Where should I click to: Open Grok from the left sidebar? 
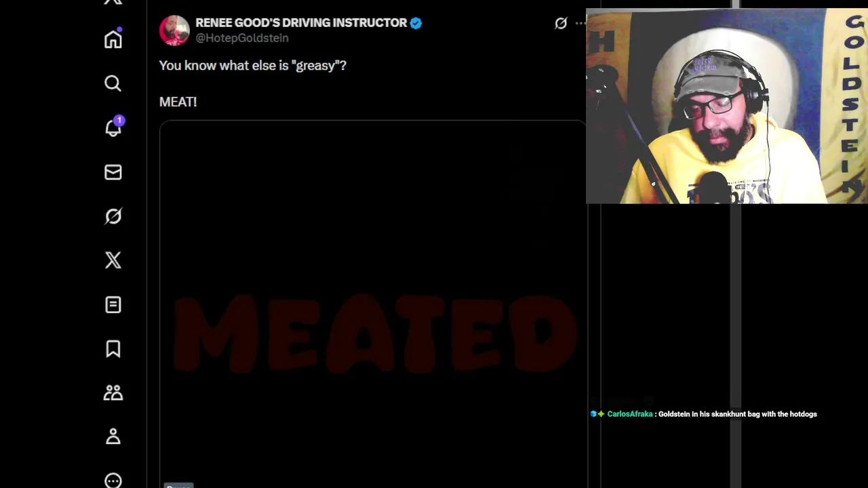click(113, 216)
